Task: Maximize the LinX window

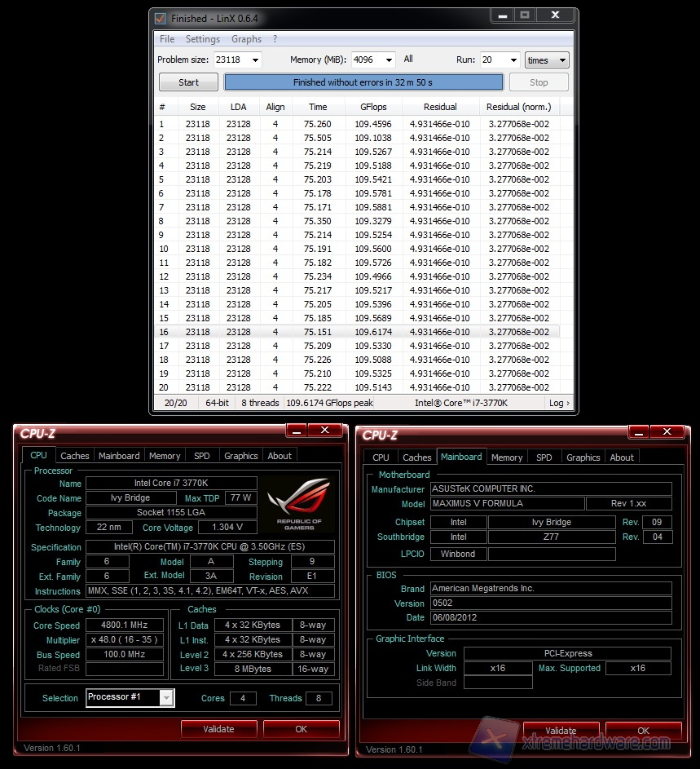Action: pyautogui.click(x=524, y=15)
